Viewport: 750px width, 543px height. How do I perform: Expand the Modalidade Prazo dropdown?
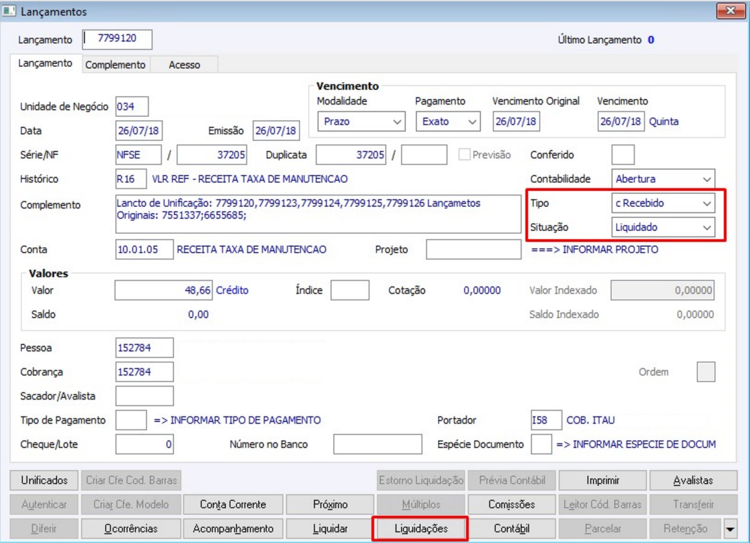click(361, 122)
